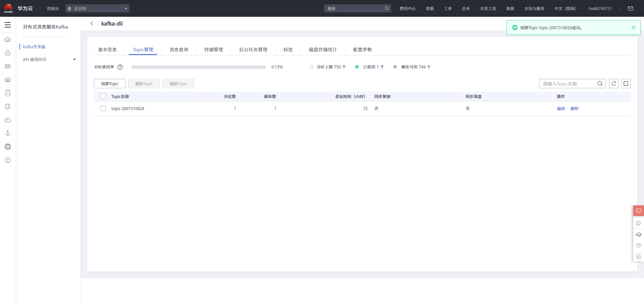The height and width of the screenshot is (305, 644).
Task: Open 资源 in the top bar
Action: pyautogui.click(x=430, y=8)
